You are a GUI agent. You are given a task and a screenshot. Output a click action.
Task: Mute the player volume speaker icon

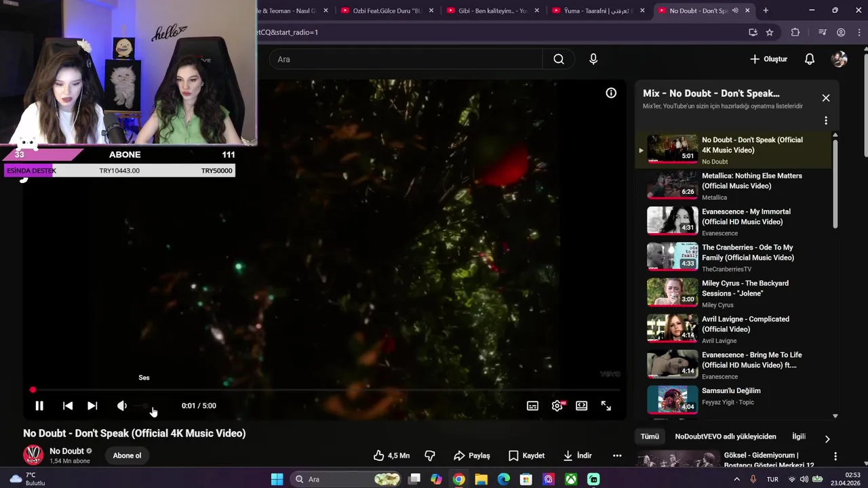122,405
